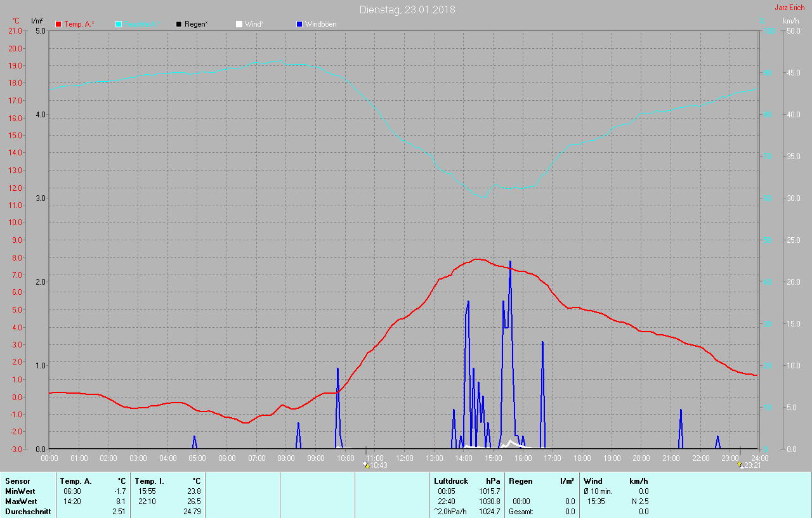Click the blue Windböen legend swatch
812x518 pixels.
299,24
